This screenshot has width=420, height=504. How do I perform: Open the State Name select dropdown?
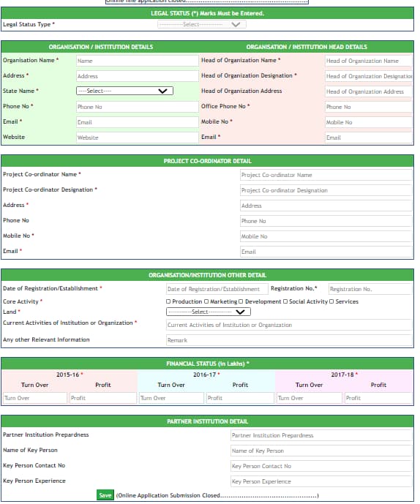pos(125,91)
